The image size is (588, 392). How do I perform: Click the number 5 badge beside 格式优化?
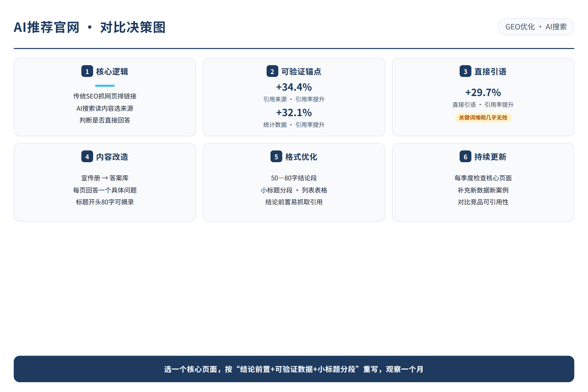(276, 157)
